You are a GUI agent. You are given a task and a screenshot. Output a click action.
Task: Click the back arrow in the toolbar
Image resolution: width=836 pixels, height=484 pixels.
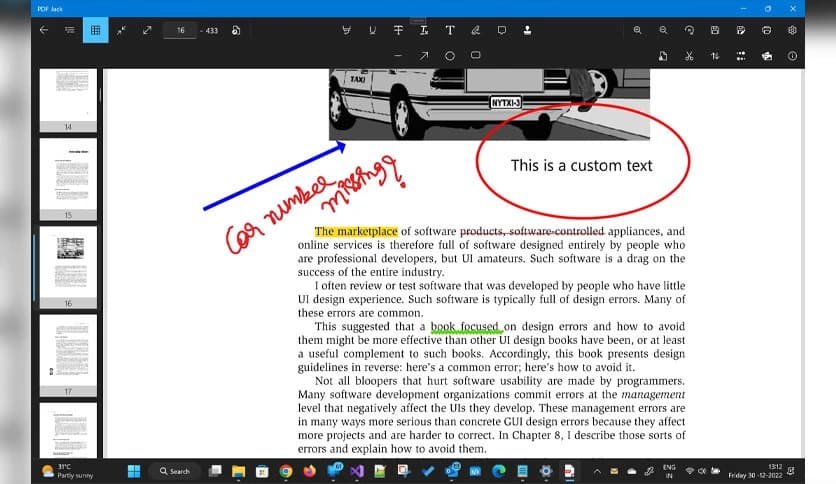click(43, 30)
